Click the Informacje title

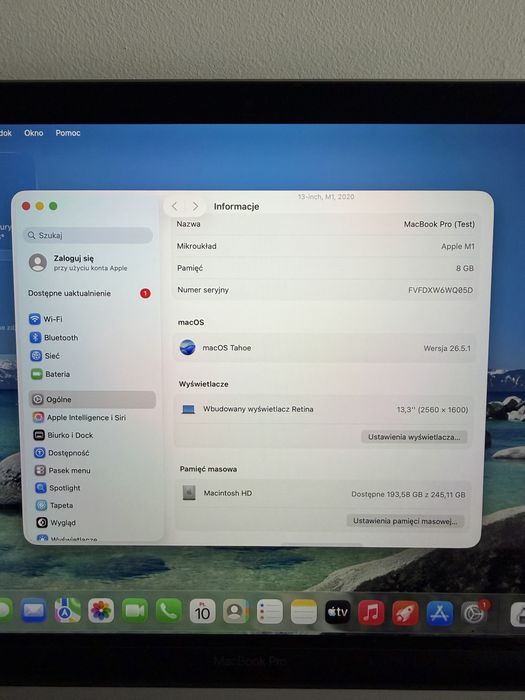[236, 206]
